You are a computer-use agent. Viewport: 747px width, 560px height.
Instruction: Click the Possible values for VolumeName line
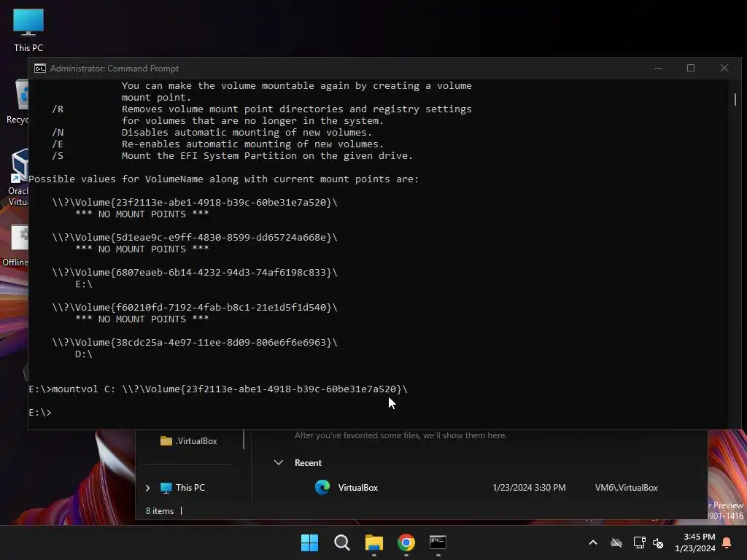tap(224, 179)
